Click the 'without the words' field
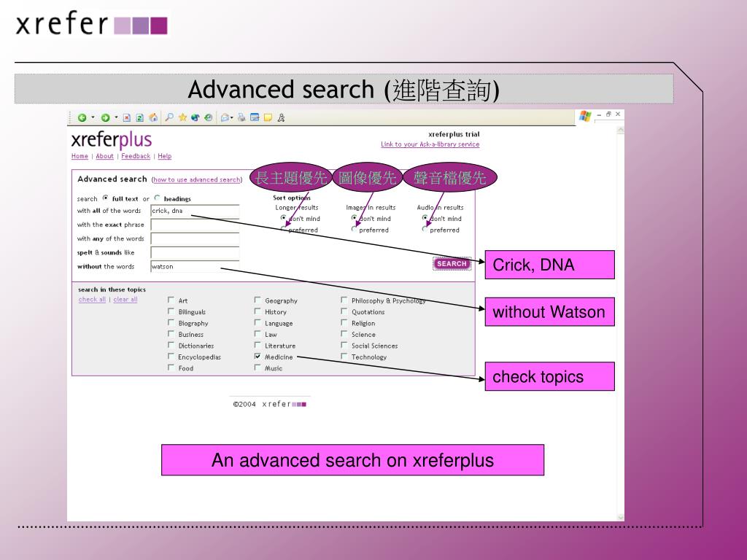Viewport: 747px width, 560px height. (x=195, y=267)
